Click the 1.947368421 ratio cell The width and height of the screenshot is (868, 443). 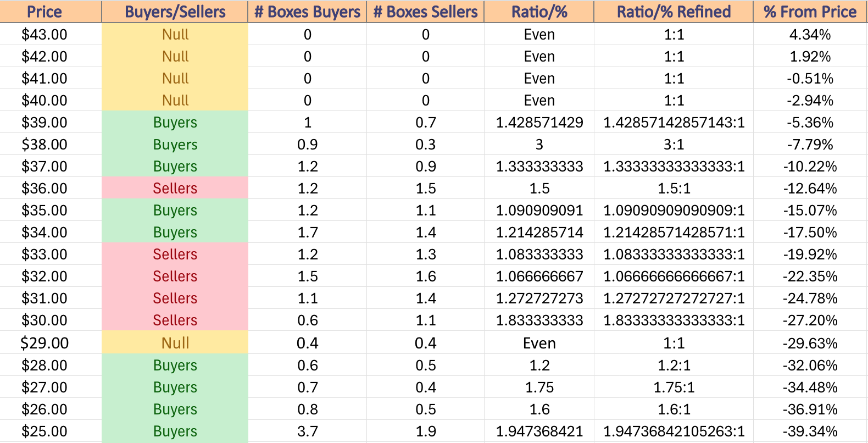pos(539,431)
